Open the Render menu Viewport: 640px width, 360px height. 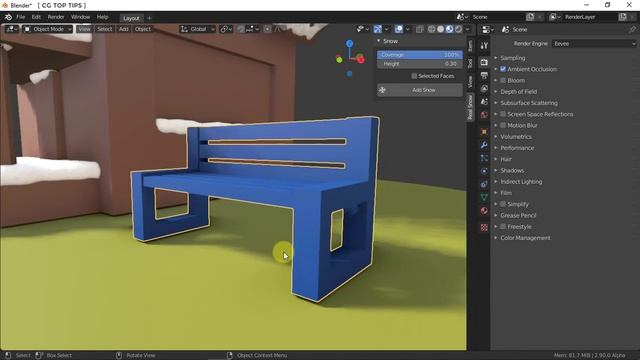pyautogui.click(x=56, y=17)
